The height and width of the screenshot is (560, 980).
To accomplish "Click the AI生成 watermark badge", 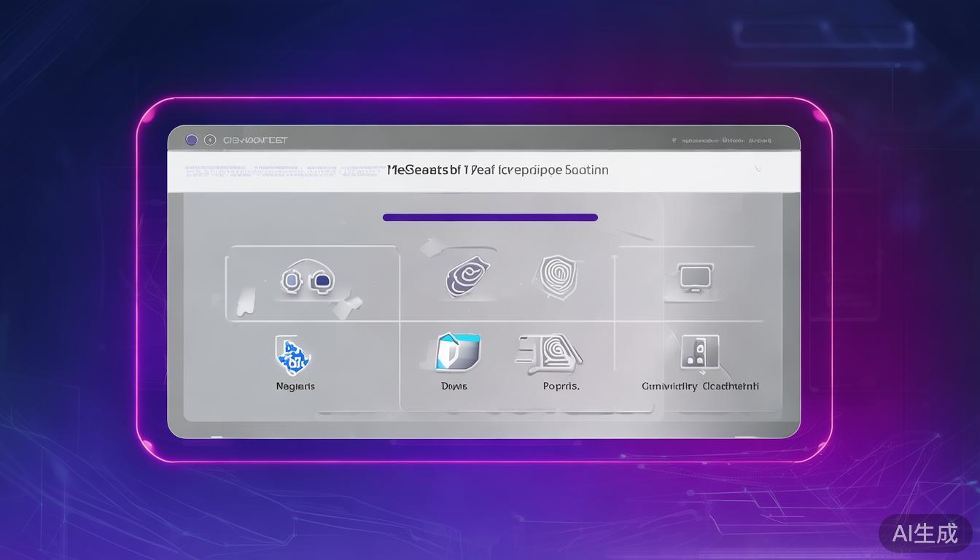I will click(x=925, y=533).
